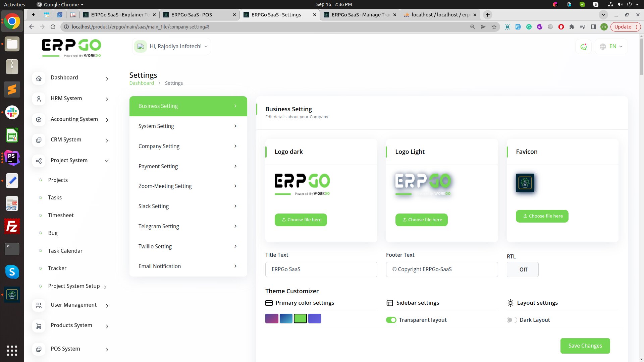Image resolution: width=644 pixels, height=362 pixels.
Task: Click the Products System cart icon
Action: 39,326
